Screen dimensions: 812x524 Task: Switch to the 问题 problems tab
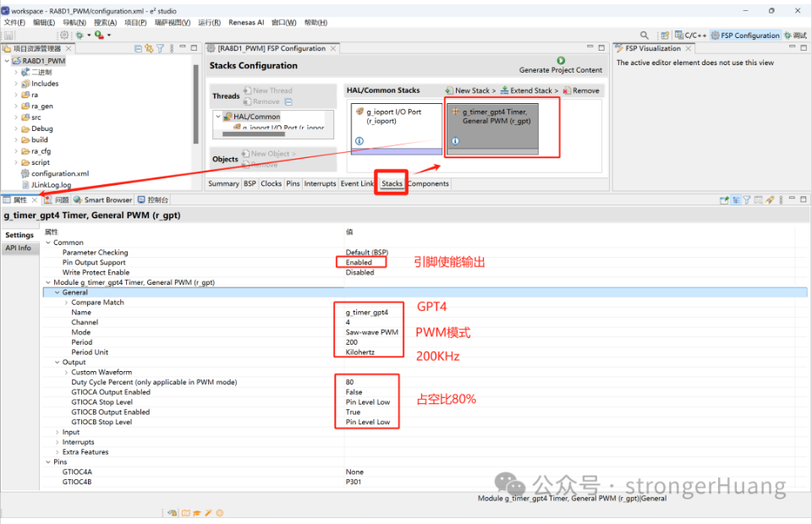pyautogui.click(x=57, y=199)
